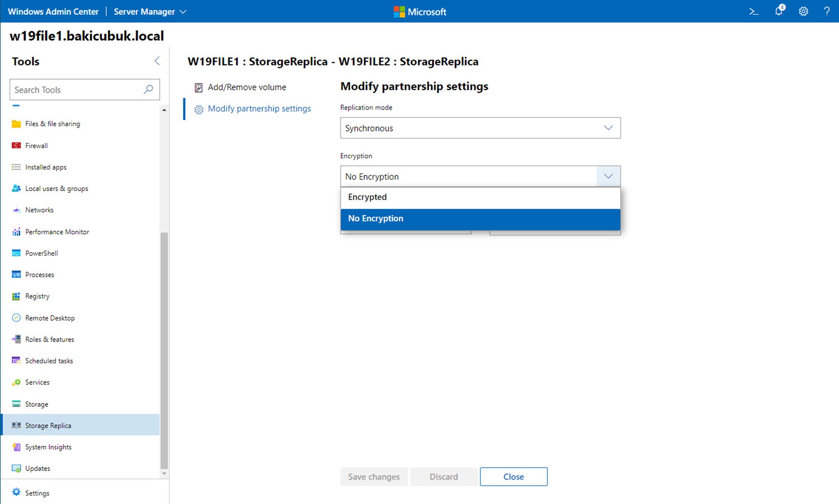Open the settings gear in top bar
The height and width of the screenshot is (504, 839).
(x=803, y=11)
